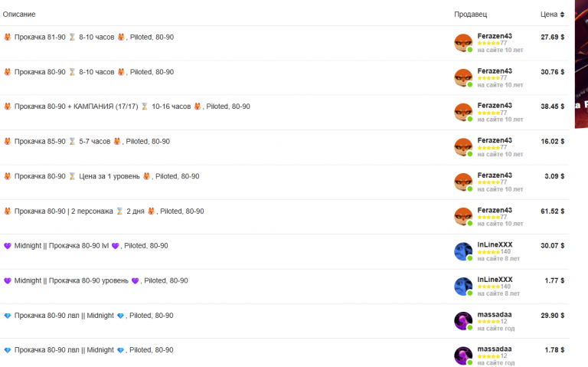Click the 30.76 $ price in Ferazen43 row

pos(552,72)
